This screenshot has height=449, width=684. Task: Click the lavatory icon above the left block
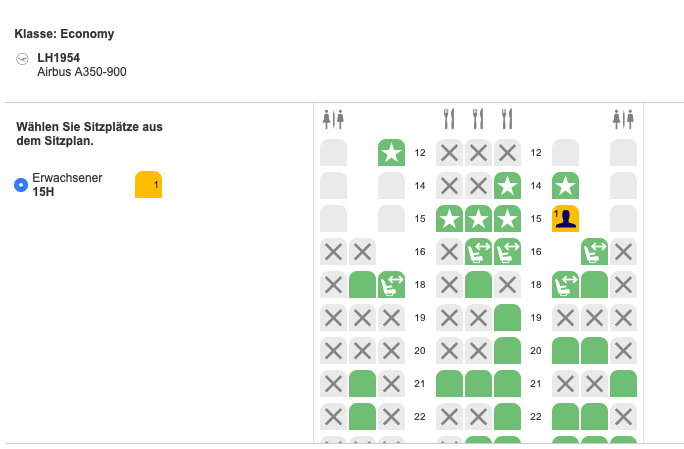point(333,120)
